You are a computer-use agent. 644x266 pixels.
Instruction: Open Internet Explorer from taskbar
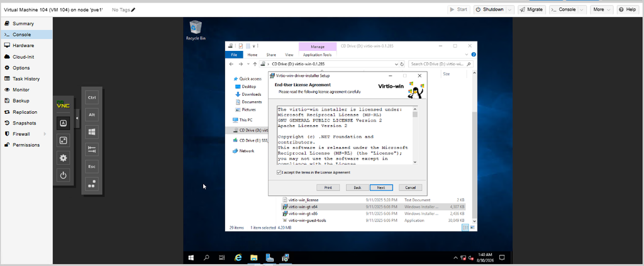coord(238,258)
